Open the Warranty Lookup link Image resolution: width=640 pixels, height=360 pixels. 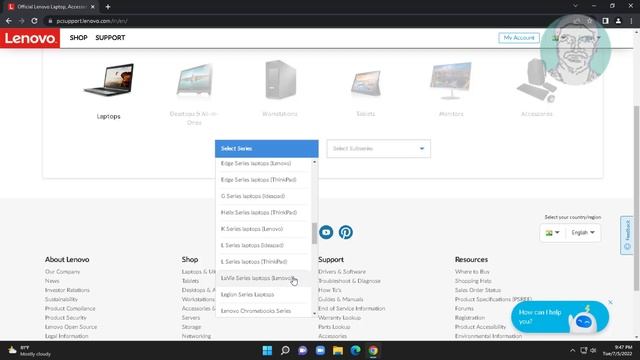click(x=340, y=318)
